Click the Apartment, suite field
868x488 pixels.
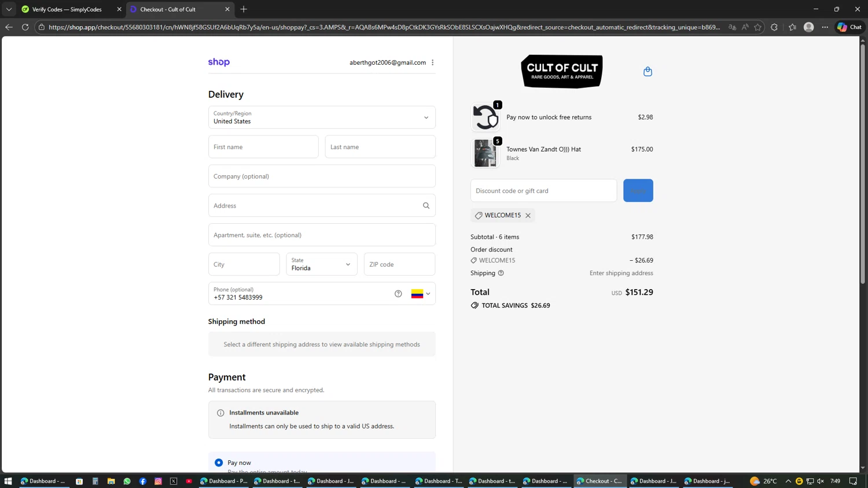tap(322, 235)
